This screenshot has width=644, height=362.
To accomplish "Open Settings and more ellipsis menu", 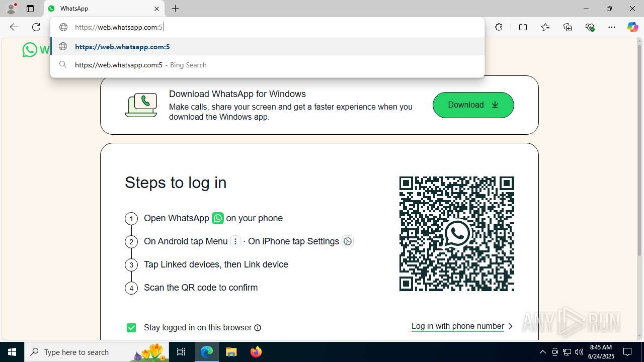I will (x=612, y=27).
